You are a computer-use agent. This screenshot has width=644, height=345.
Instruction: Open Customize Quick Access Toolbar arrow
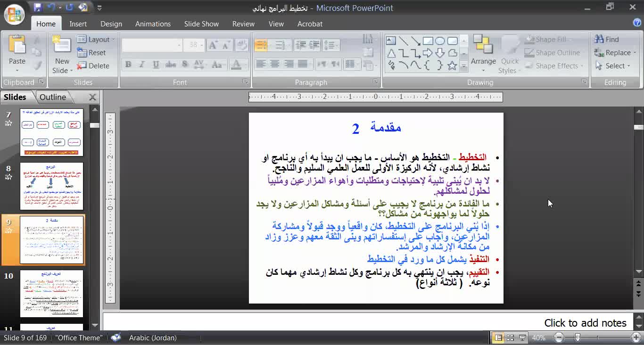coord(99,8)
